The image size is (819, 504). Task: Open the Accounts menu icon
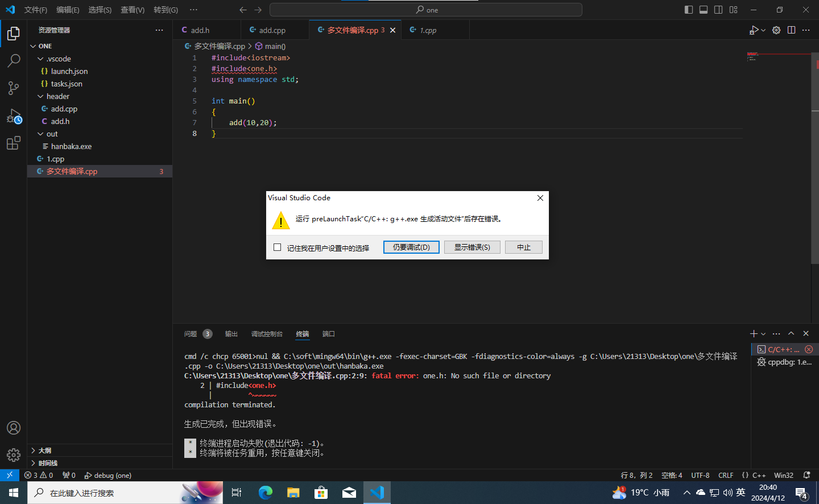[14, 428]
